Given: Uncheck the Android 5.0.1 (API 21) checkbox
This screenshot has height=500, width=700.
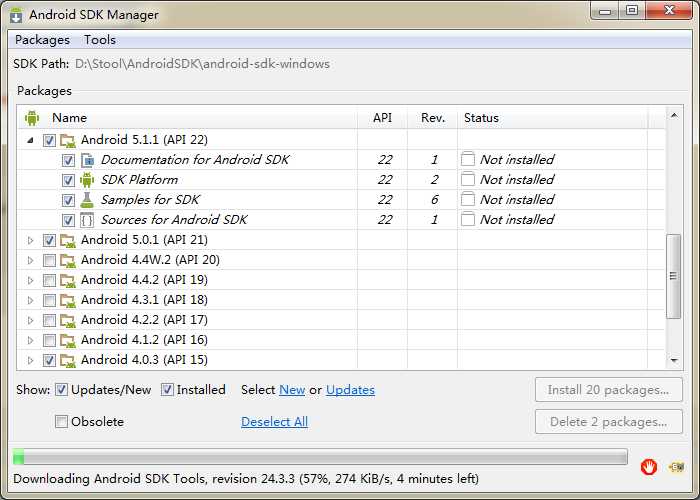Looking at the screenshot, I should point(49,240).
